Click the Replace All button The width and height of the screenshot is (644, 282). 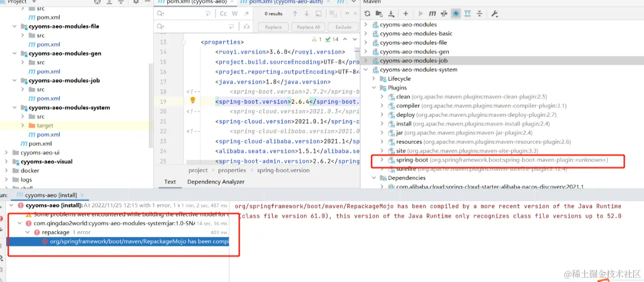coord(308,26)
